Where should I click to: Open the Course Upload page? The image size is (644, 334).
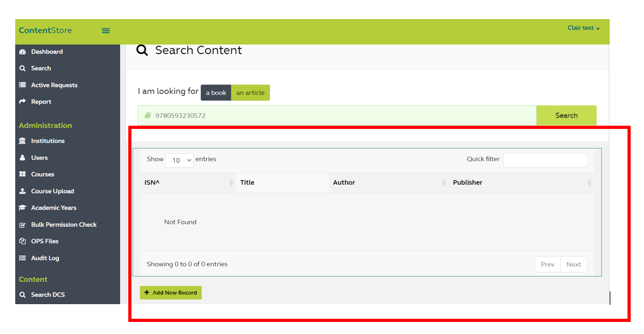point(52,191)
